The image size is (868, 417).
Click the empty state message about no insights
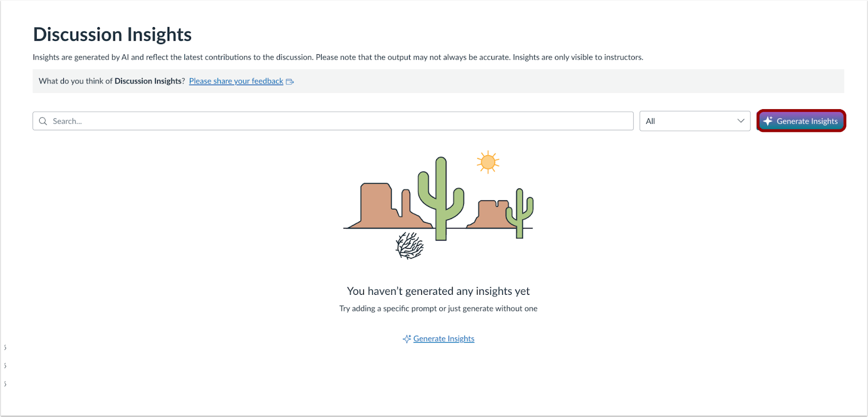(438, 290)
